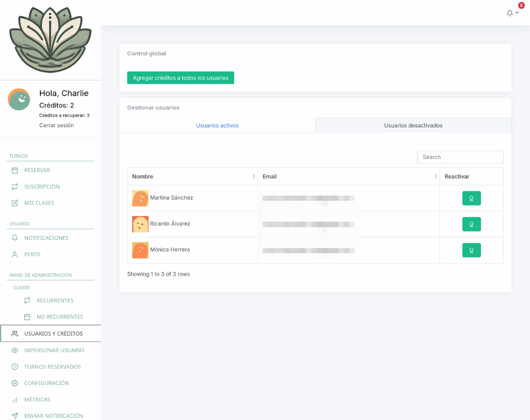Sort the table by Nombre column
Viewport: 530px width, 420px height.
(x=254, y=177)
